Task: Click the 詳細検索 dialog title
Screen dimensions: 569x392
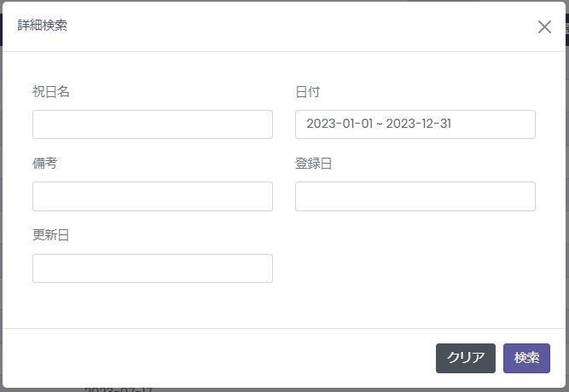Action: pyautogui.click(x=43, y=26)
